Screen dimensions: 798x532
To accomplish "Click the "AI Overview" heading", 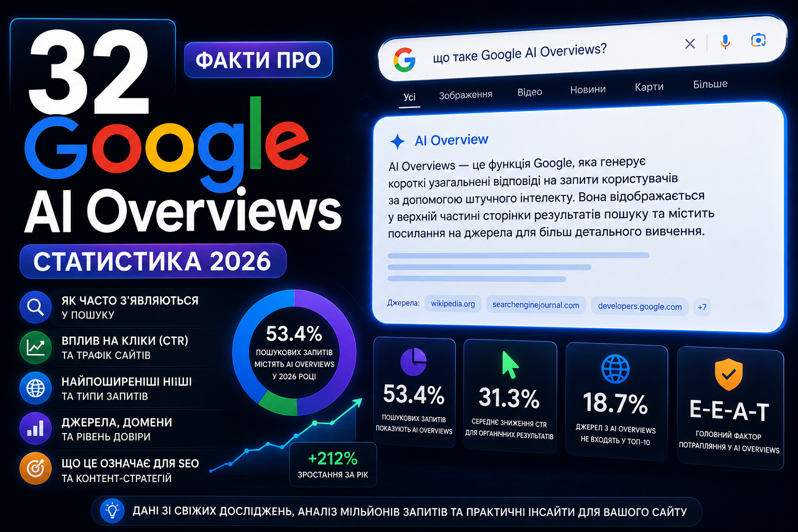I will coord(451,140).
